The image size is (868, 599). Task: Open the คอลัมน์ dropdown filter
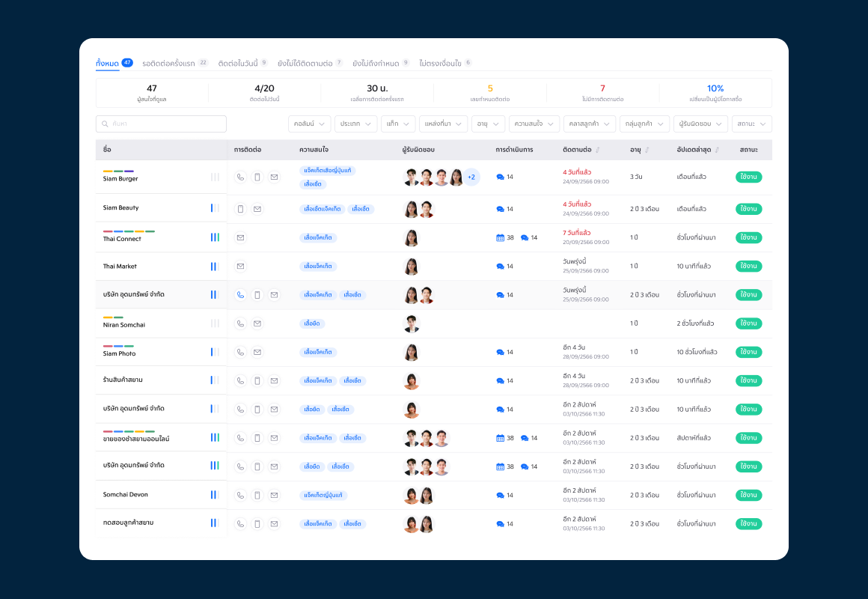point(310,124)
